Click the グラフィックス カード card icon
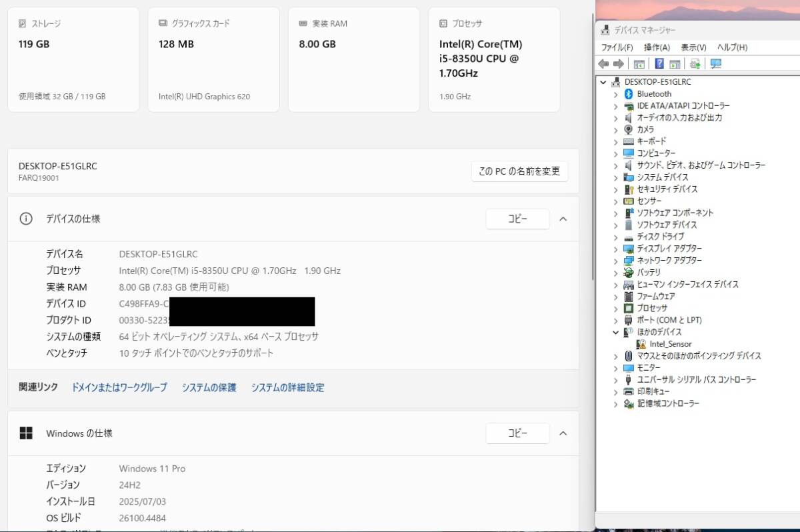Screen dimensions: 800x532 click(x=163, y=23)
